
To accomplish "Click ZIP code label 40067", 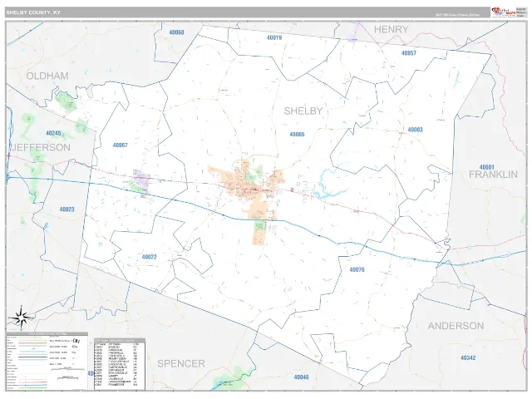I will 120,145.
